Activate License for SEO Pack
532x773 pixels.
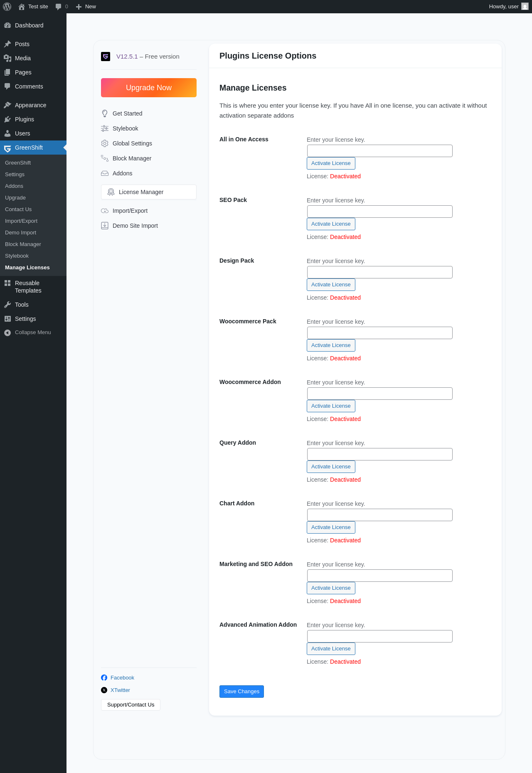331,224
